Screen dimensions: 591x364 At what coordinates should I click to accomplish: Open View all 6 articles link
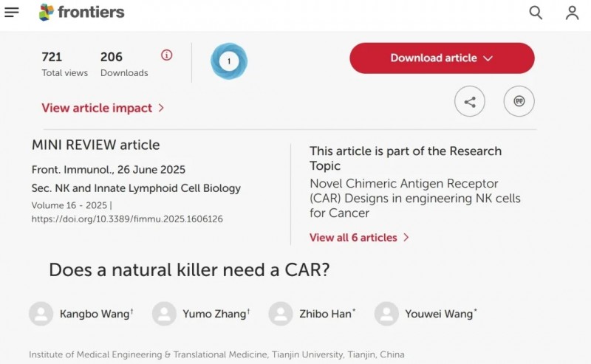(359, 238)
